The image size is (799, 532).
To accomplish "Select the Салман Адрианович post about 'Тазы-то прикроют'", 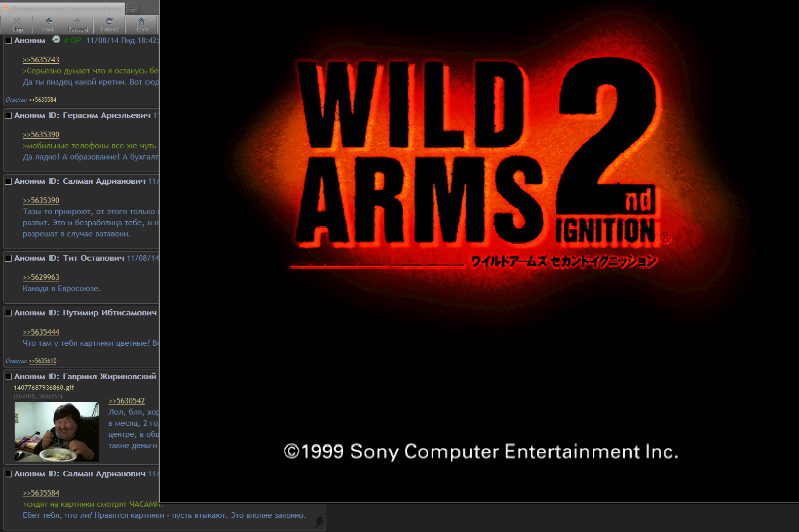I will [8, 181].
